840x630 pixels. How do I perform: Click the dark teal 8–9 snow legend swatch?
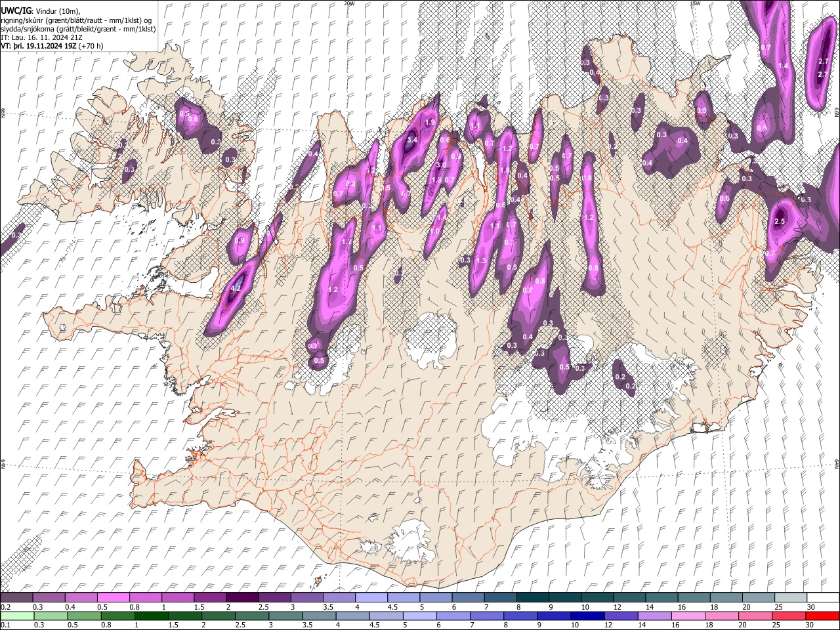pos(532,597)
